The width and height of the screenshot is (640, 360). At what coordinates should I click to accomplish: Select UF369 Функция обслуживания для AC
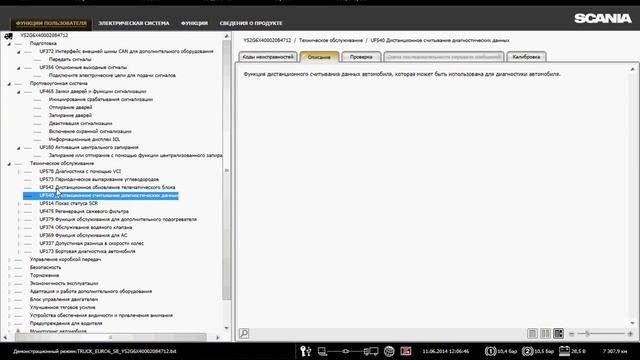[x=83, y=236]
